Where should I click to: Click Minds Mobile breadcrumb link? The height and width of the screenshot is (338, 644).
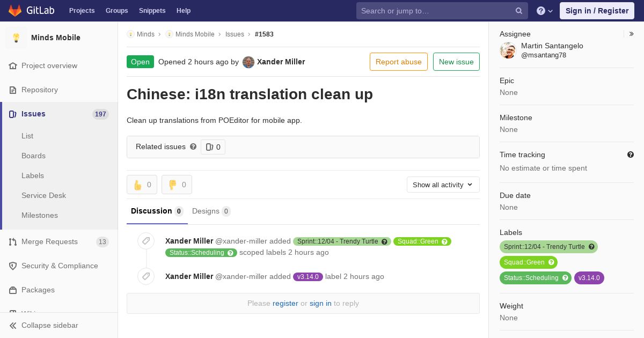click(195, 34)
